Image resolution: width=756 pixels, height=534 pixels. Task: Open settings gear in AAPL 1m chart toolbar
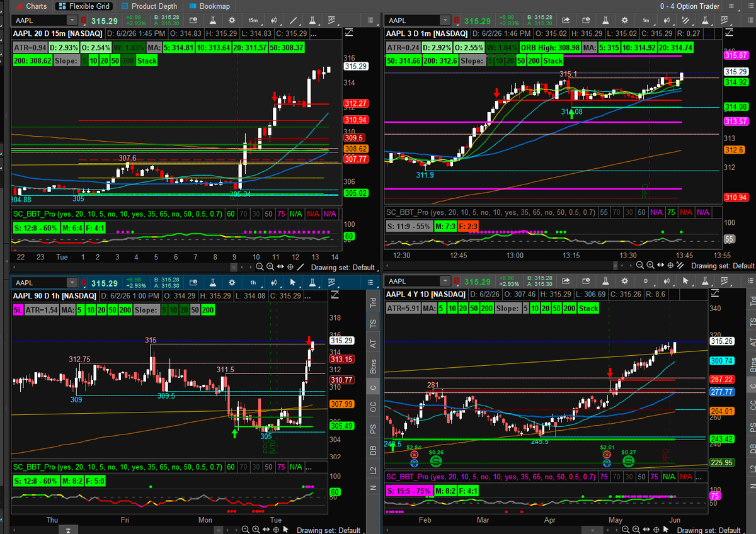tap(625, 20)
